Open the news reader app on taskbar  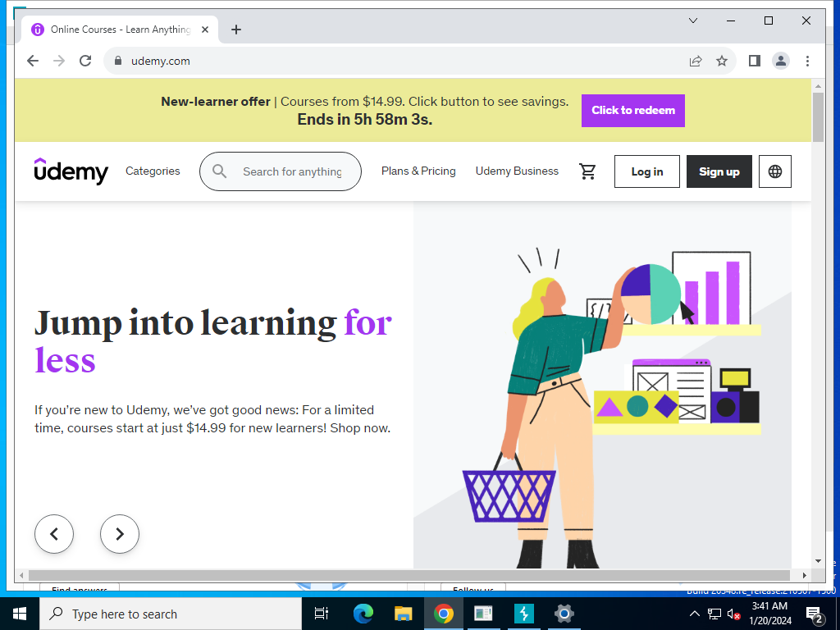click(483, 614)
